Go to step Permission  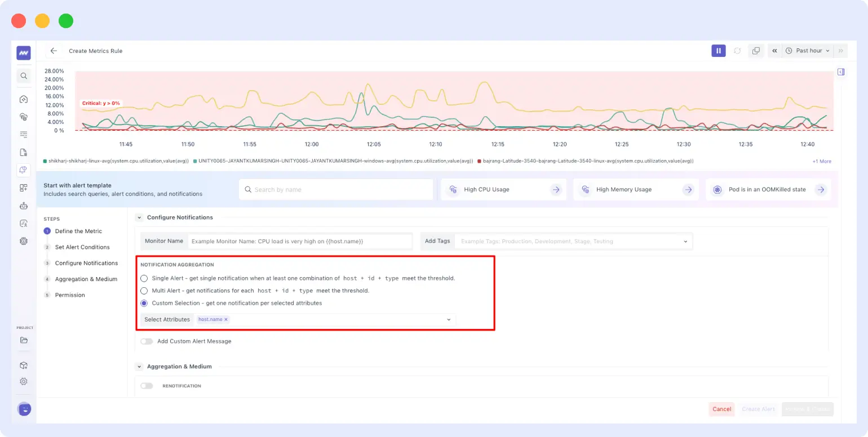click(70, 295)
